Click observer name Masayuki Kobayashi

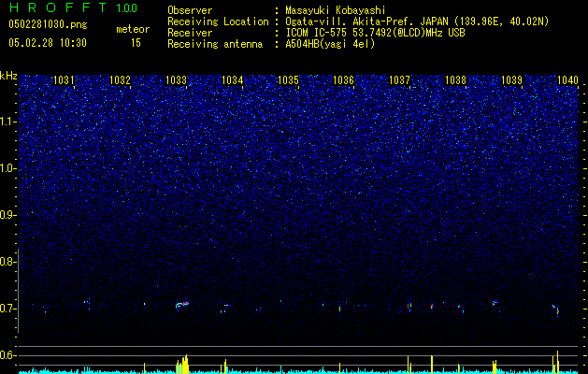point(336,10)
